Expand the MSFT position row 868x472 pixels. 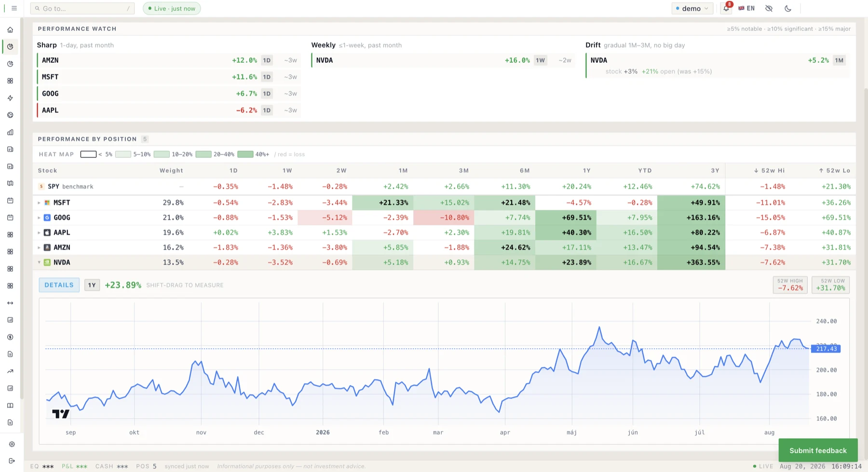pyautogui.click(x=39, y=203)
